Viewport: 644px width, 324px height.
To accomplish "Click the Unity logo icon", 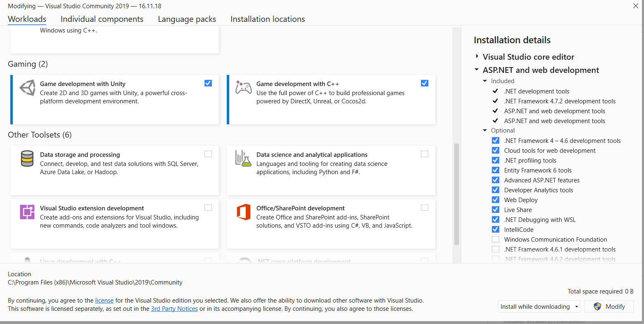I will click(x=27, y=88).
